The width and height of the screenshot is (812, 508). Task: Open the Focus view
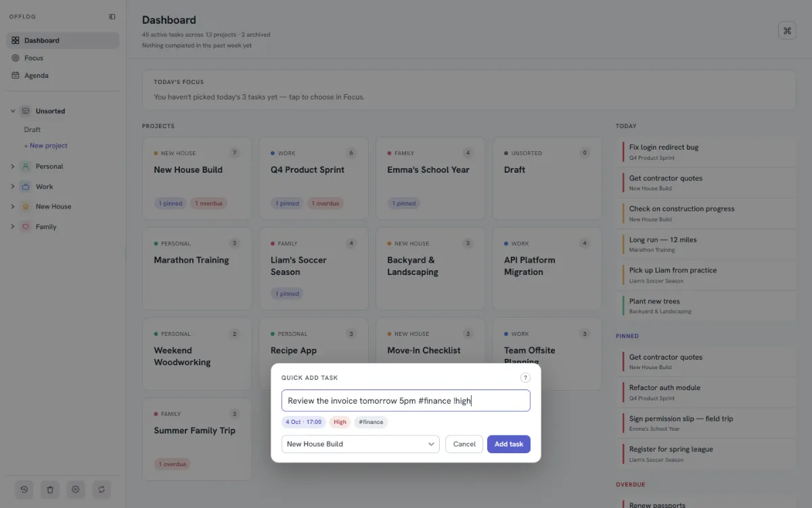(63, 58)
